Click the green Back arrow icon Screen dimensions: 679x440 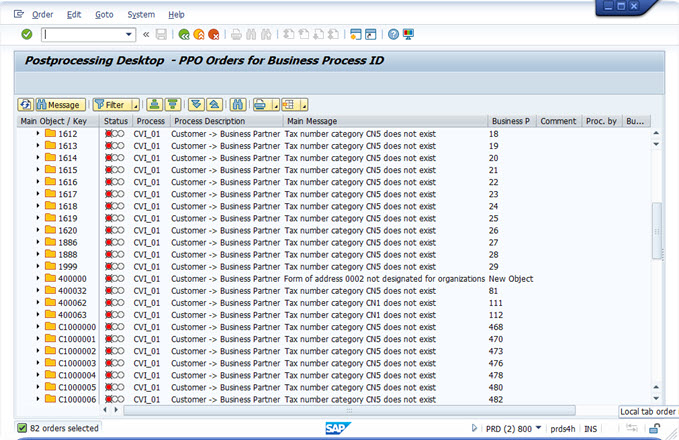pyautogui.click(x=184, y=35)
